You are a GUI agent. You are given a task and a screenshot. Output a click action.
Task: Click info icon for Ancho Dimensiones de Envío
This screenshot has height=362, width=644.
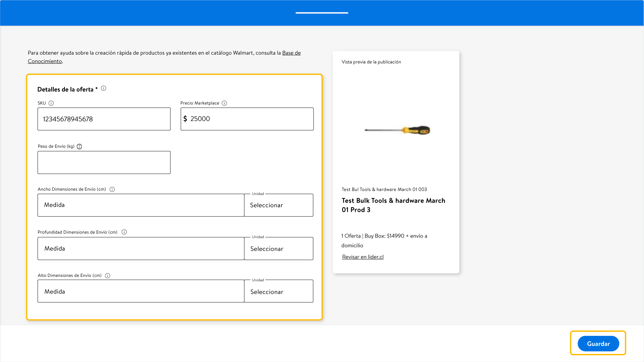pyautogui.click(x=112, y=189)
